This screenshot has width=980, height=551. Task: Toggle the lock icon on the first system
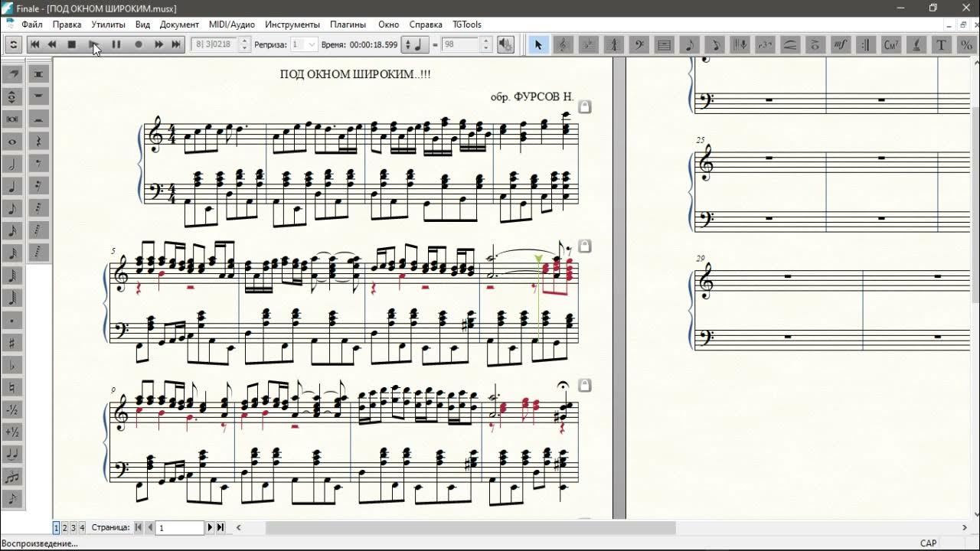(x=585, y=107)
